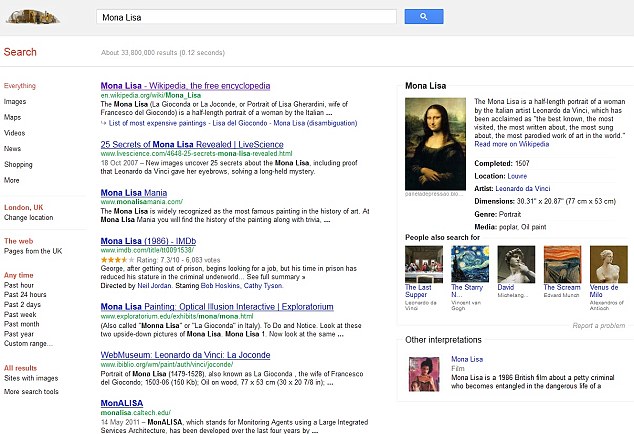Filter results to Past 24 hours
Image resolution: width=634 pixels, height=434 pixels.
pos(25,294)
